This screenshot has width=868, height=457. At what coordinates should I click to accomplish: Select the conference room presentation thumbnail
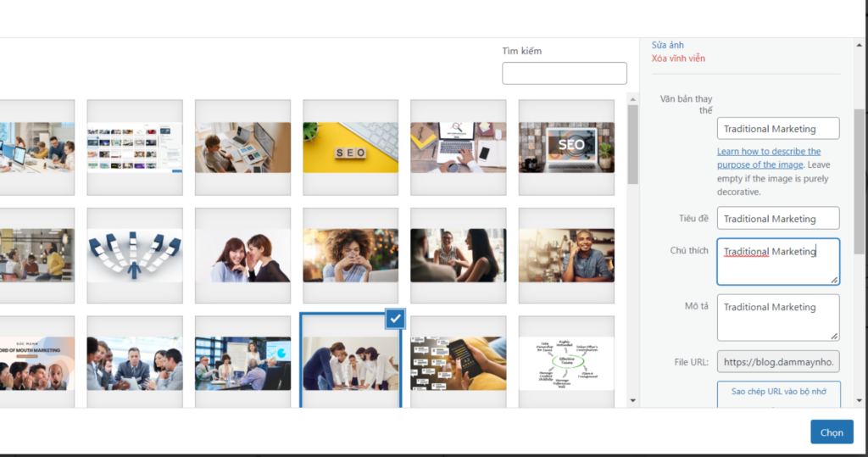coord(242,362)
